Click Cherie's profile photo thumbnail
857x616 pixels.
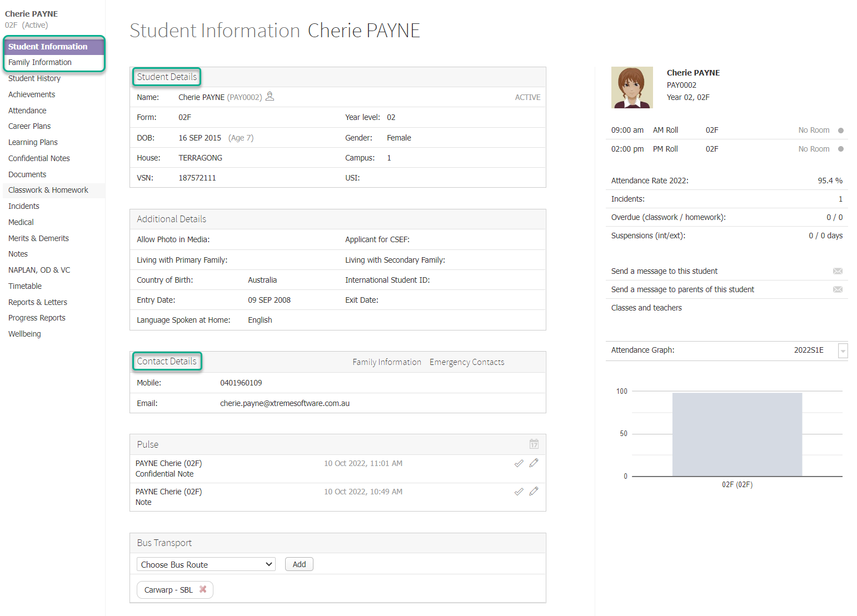(x=632, y=87)
